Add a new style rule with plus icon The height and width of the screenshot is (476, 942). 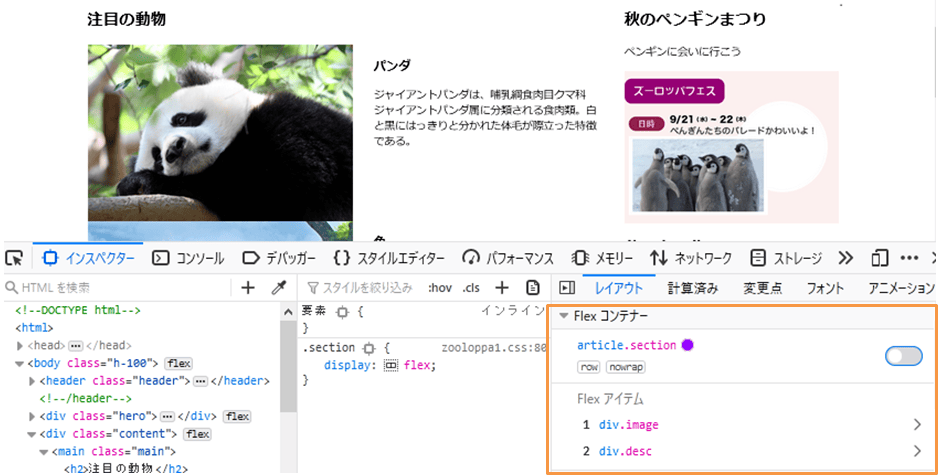pyautogui.click(x=502, y=288)
